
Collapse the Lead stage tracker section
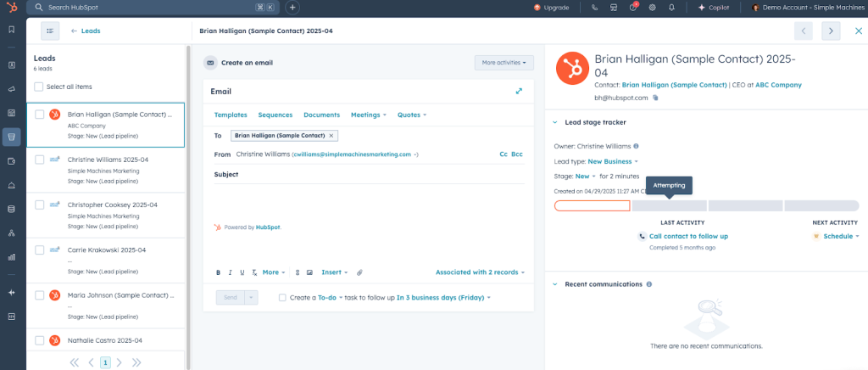point(555,122)
